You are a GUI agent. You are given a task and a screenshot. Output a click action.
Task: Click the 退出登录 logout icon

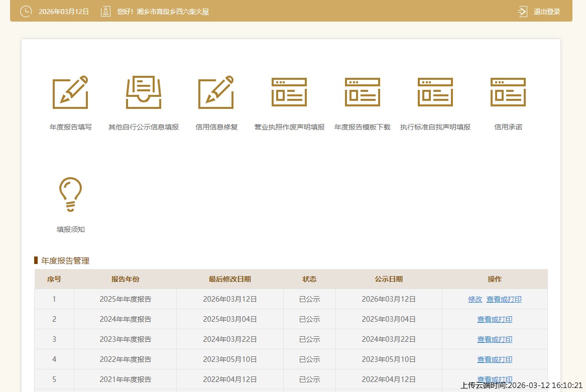(522, 12)
